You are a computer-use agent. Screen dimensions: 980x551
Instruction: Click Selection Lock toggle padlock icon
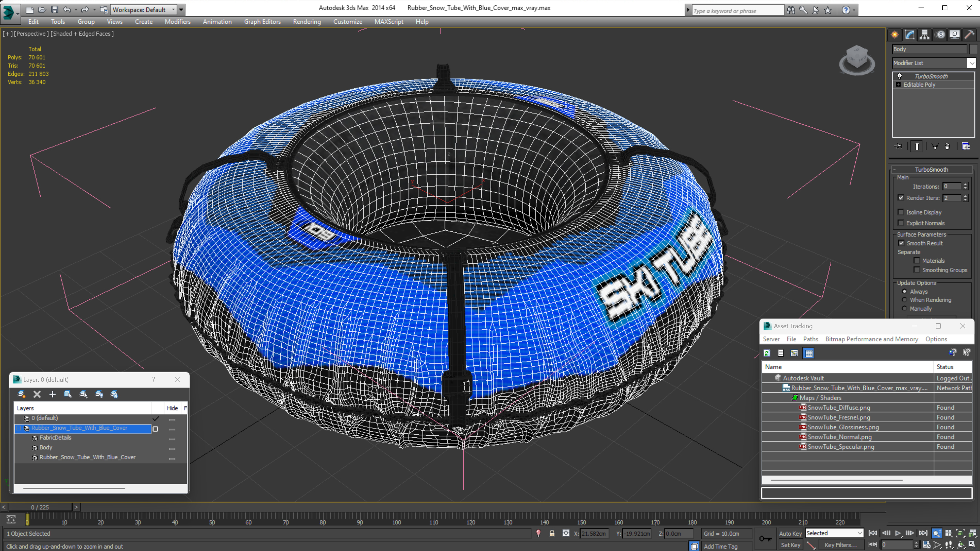tap(552, 533)
